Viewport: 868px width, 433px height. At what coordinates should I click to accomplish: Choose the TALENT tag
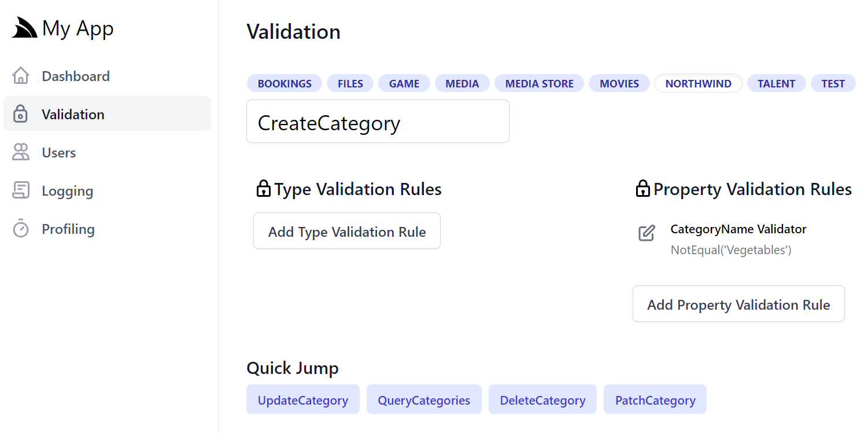click(777, 83)
